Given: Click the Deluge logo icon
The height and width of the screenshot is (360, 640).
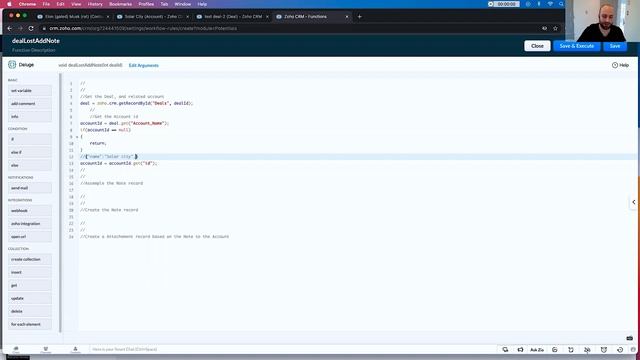Looking at the screenshot, I should coord(12,64).
